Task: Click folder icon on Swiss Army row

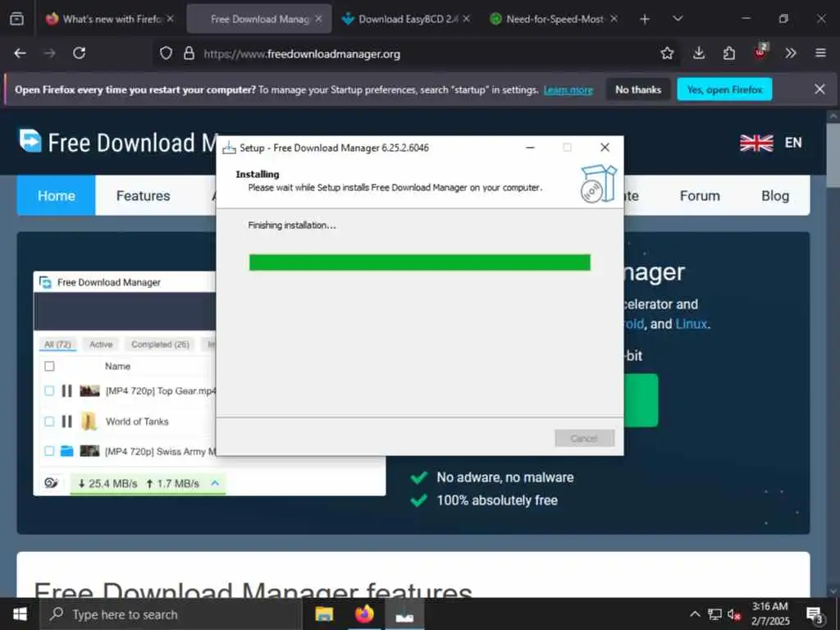Action: pos(67,451)
